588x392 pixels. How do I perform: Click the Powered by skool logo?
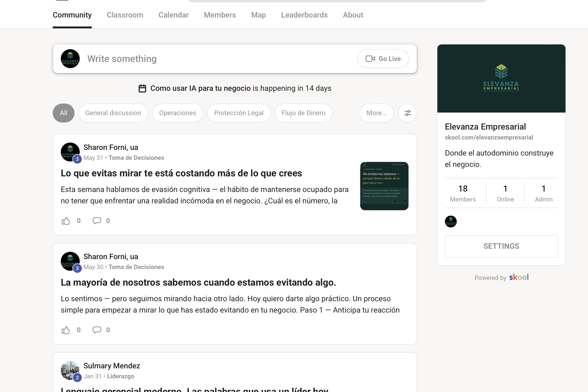point(519,277)
